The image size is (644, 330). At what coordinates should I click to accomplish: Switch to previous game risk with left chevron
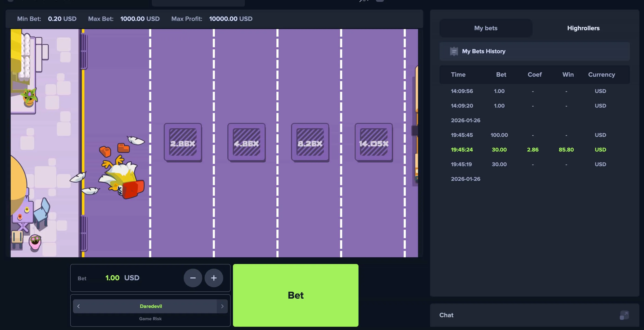pos(79,306)
